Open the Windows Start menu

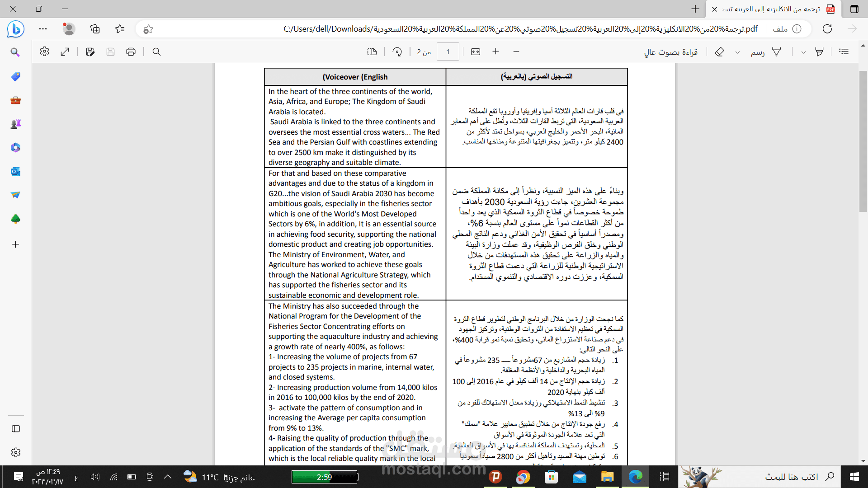click(x=854, y=477)
